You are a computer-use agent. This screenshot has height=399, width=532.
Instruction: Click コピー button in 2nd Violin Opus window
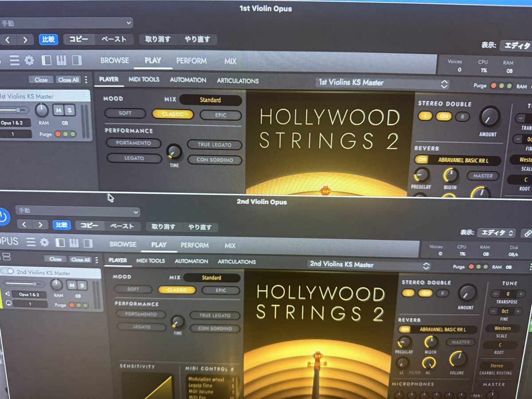click(x=89, y=225)
